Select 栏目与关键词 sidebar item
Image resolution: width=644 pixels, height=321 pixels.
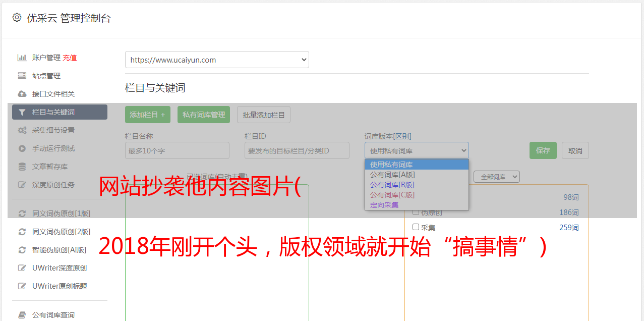[60, 112]
